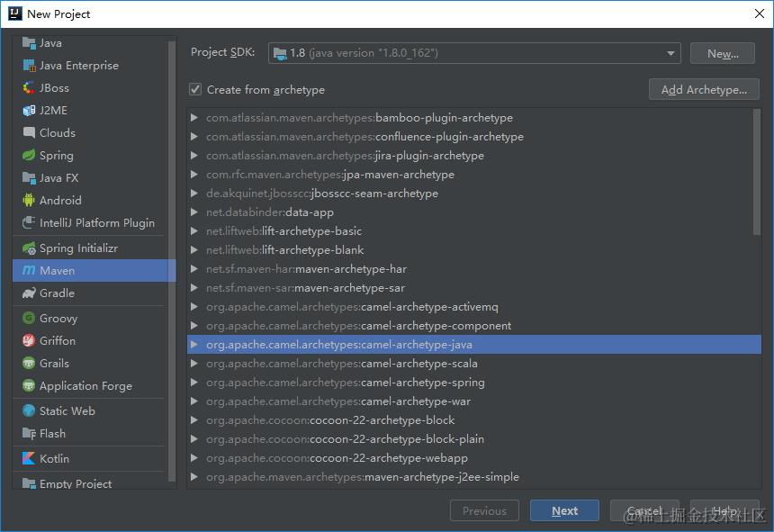Expand bamboo-plugin-archetype node
This screenshot has height=532, width=774.
pyautogui.click(x=194, y=117)
